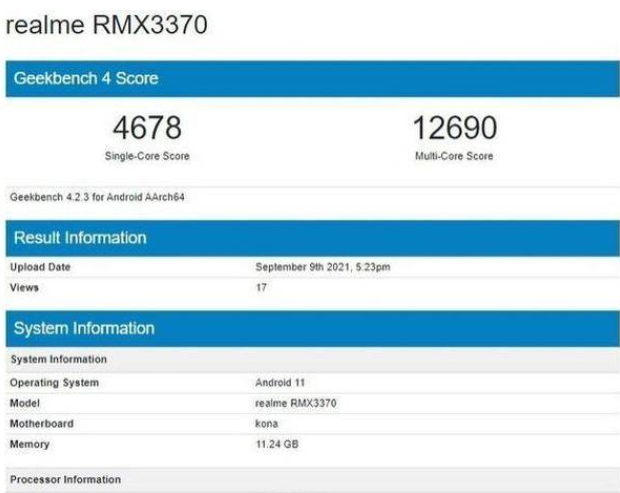Viewport: 620px width, 493px height.
Task: Select the Geekbench 4.2.3 for Android AArch64 text
Action: [97, 197]
